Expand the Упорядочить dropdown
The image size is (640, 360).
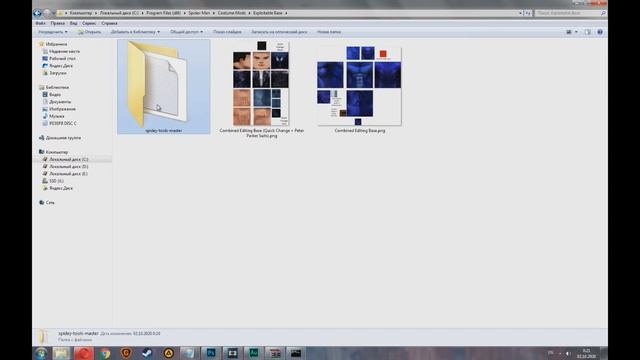click(x=53, y=32)
